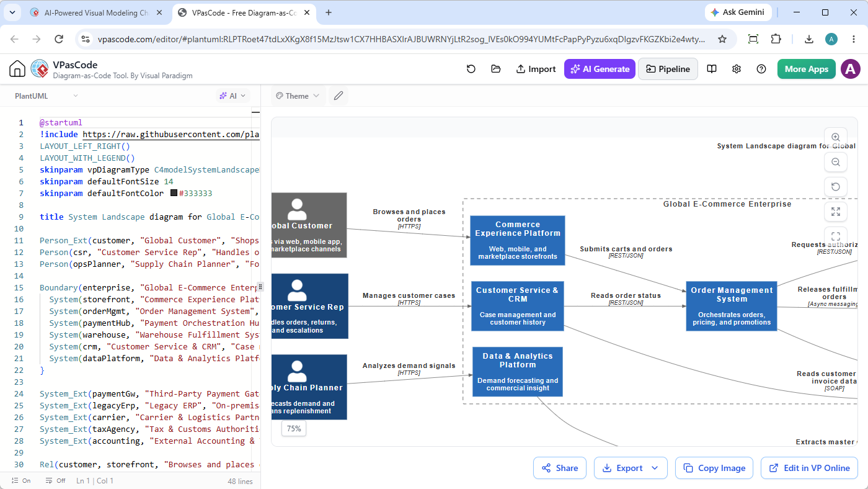Screen dimensions: 868x489
Task: Click the address bar URL
Action: coord(401,39)
